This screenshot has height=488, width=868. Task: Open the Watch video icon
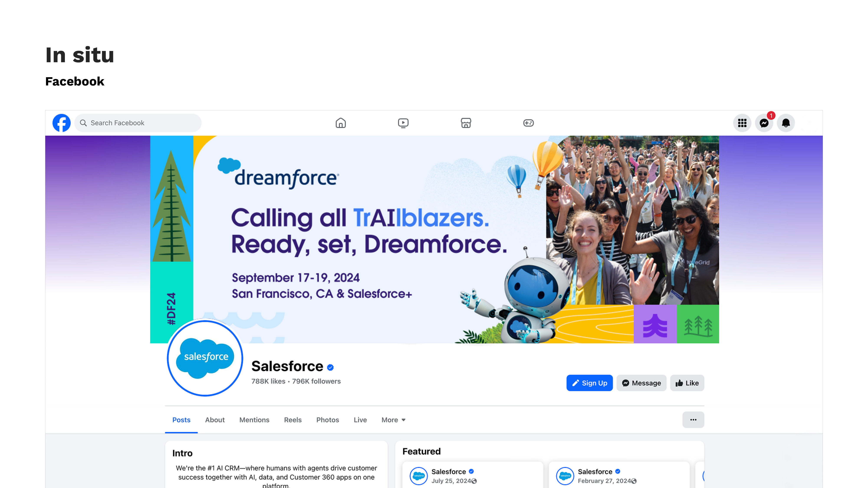(x=403, y=123)
